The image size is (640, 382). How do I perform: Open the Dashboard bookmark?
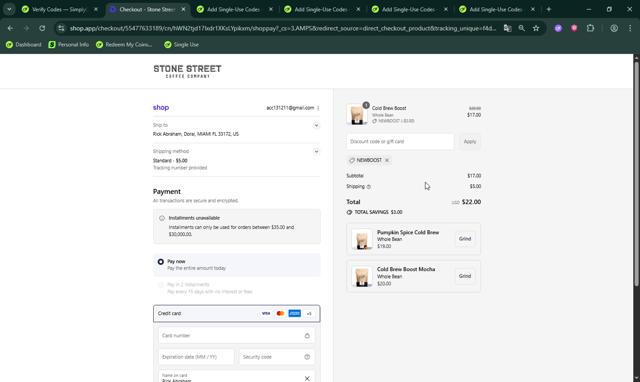point(24,44)
